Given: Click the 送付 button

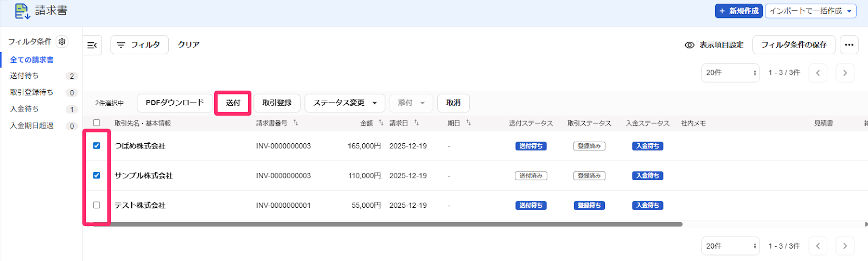Looking at the screenshot, I should 233,103.
